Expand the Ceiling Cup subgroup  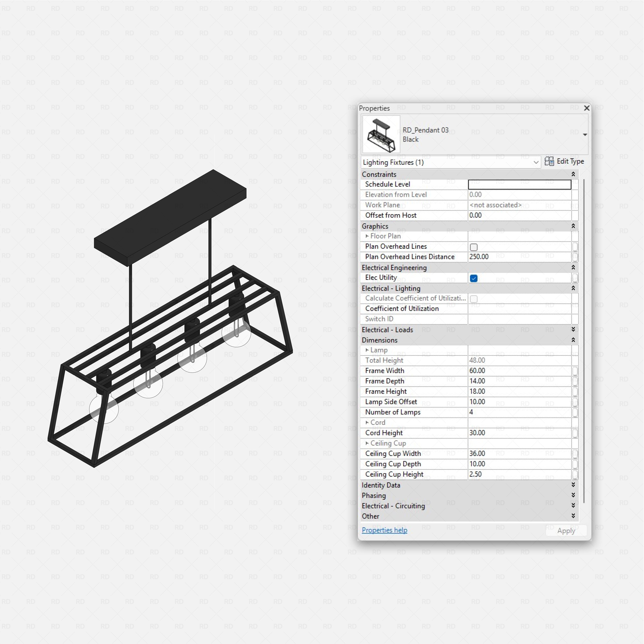(x=367, y=443)
